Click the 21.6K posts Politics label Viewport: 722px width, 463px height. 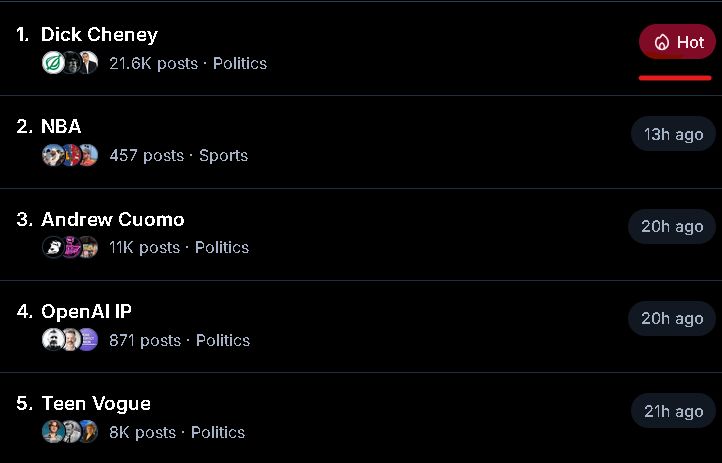(x=188, y=64)
